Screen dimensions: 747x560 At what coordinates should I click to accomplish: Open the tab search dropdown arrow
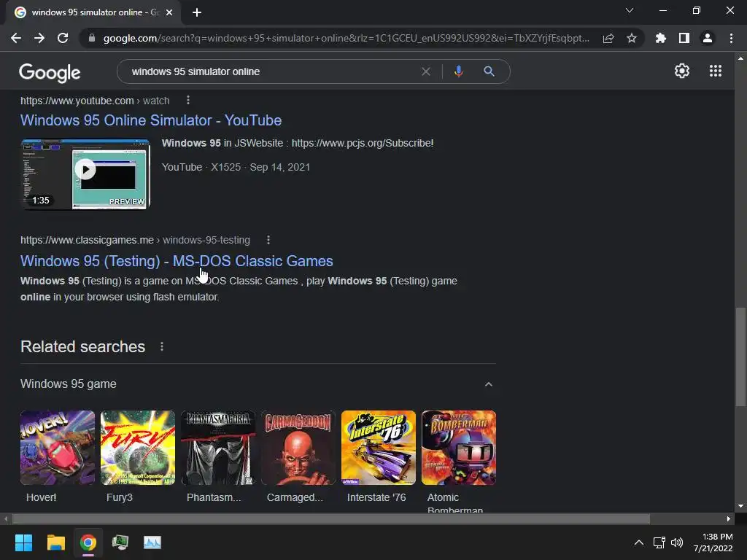[x=630, y=10]
